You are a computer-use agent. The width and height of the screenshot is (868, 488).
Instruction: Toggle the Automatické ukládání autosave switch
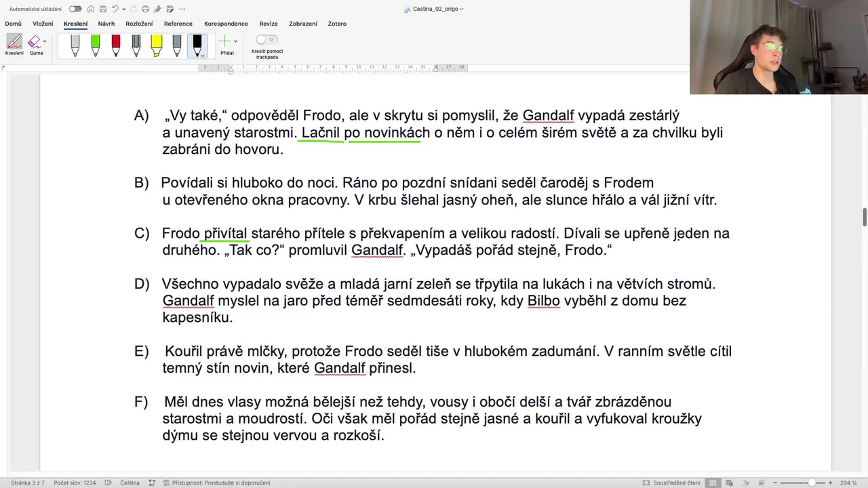click(75, 9)
